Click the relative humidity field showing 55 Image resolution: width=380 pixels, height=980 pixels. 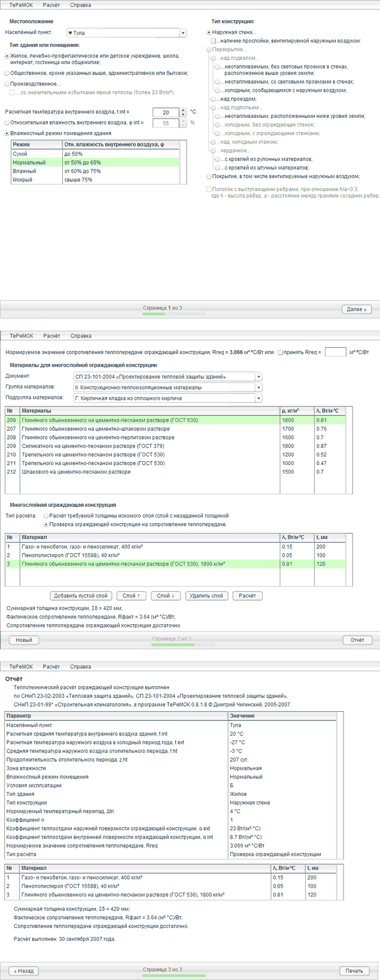click(x=166, y=123)
